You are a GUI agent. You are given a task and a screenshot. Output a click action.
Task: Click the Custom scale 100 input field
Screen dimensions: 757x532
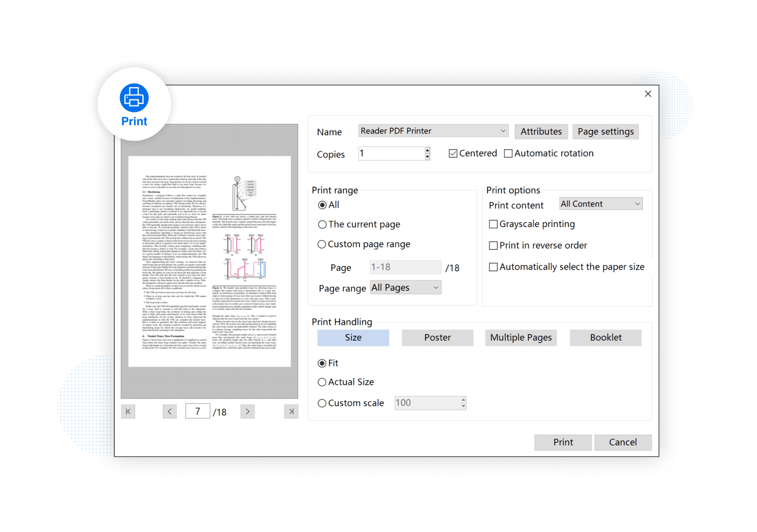428,403
